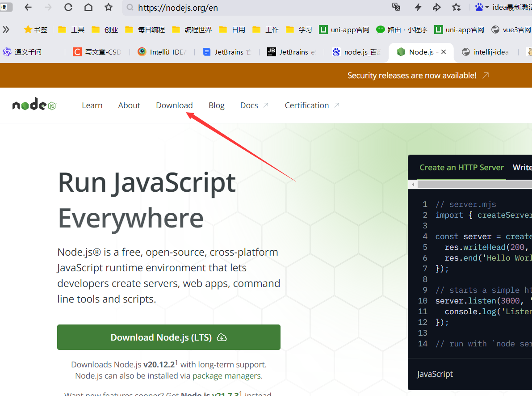Open the 路由 · 小程序 bookmark

pyautogui.click(x=402, y=29)
